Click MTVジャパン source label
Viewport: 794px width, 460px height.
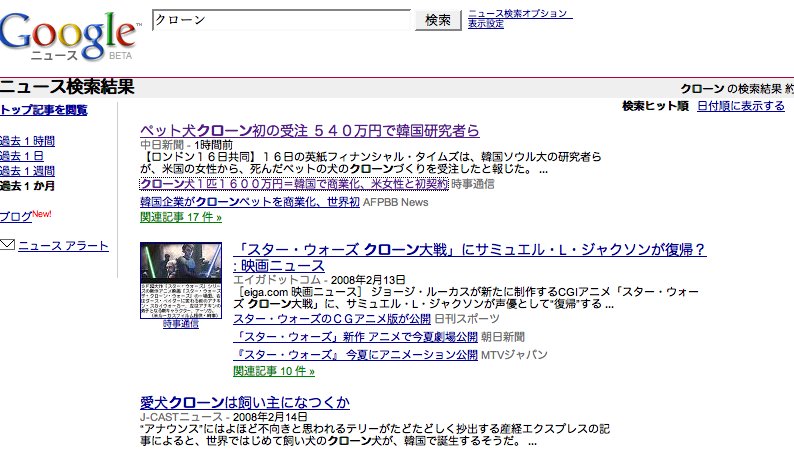pos(514,355)
